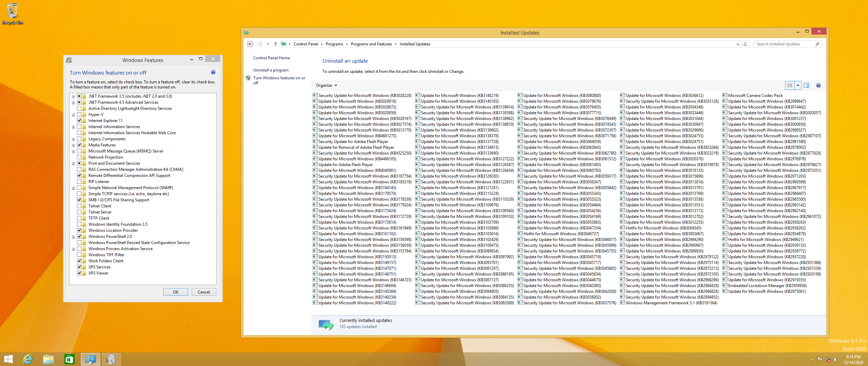Screen dimensions: 868x366
Task: Click the Back arrow in Installed Updates
Action: pos(250,44)
